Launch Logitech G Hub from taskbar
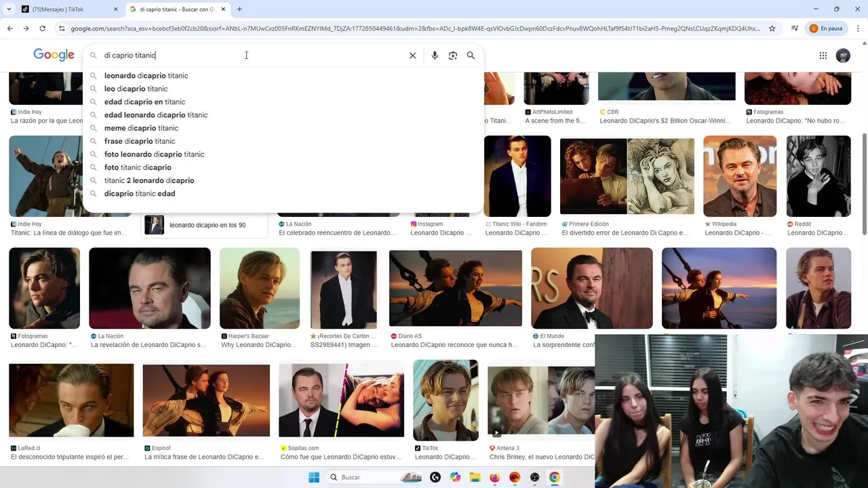 (x=435, y=477)
